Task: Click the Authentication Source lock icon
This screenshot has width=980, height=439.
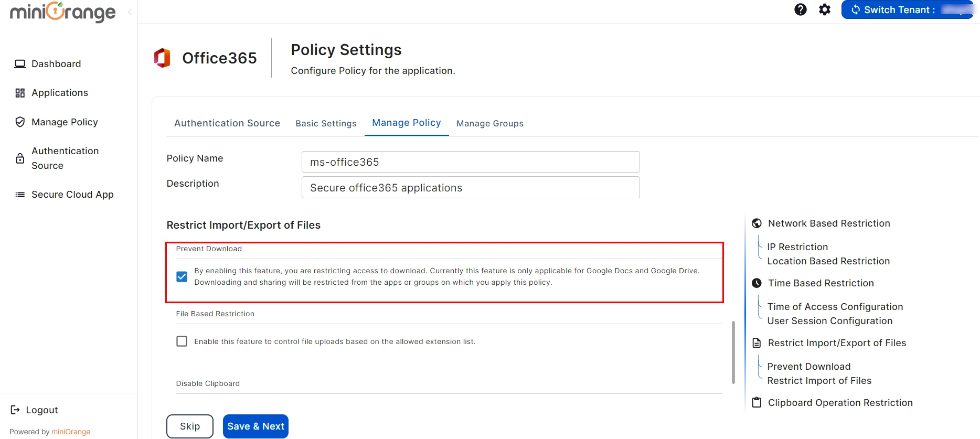Action: (20, 158)
